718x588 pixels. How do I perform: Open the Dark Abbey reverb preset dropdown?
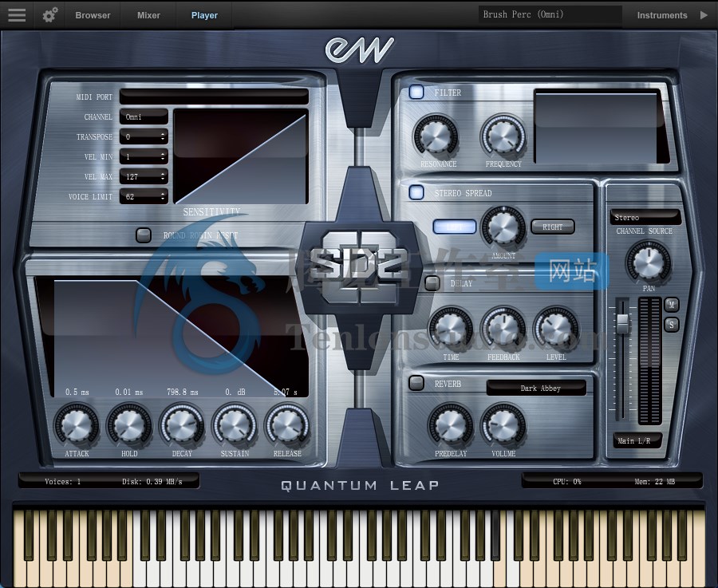(536, 388)
